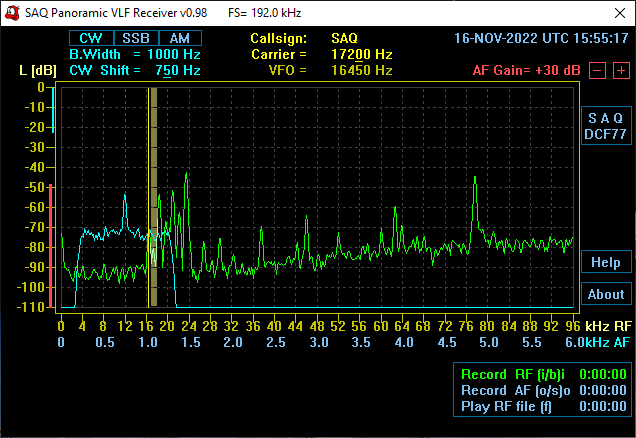
Task: Click the Record RF (i/b)i line
Action: pyautogui.click(x=544, y=374)
